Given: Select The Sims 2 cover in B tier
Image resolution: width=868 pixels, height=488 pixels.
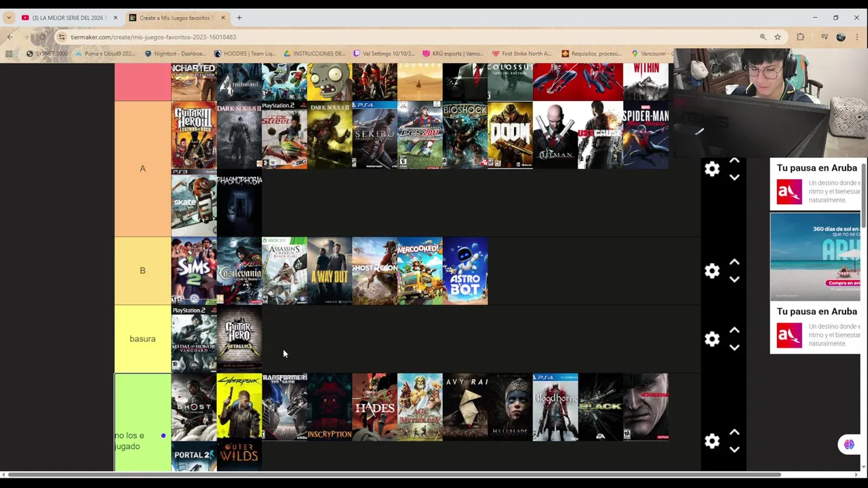Looking at the screenshot, I should click(x=194, y=270).
